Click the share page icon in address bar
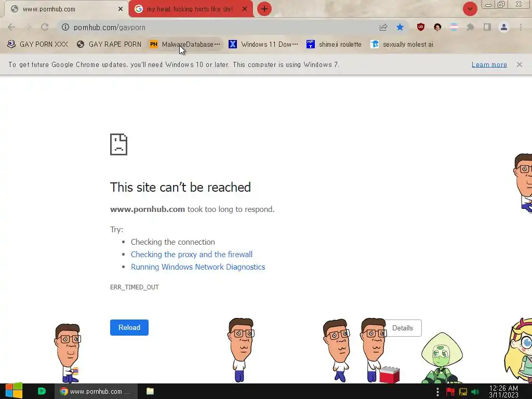 pos(383,27)
